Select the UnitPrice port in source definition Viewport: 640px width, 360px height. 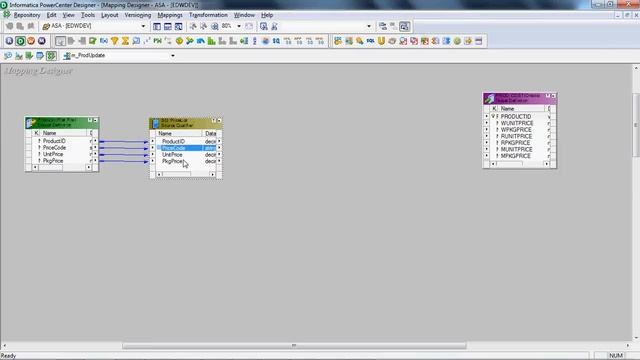(x=53, y=154)
